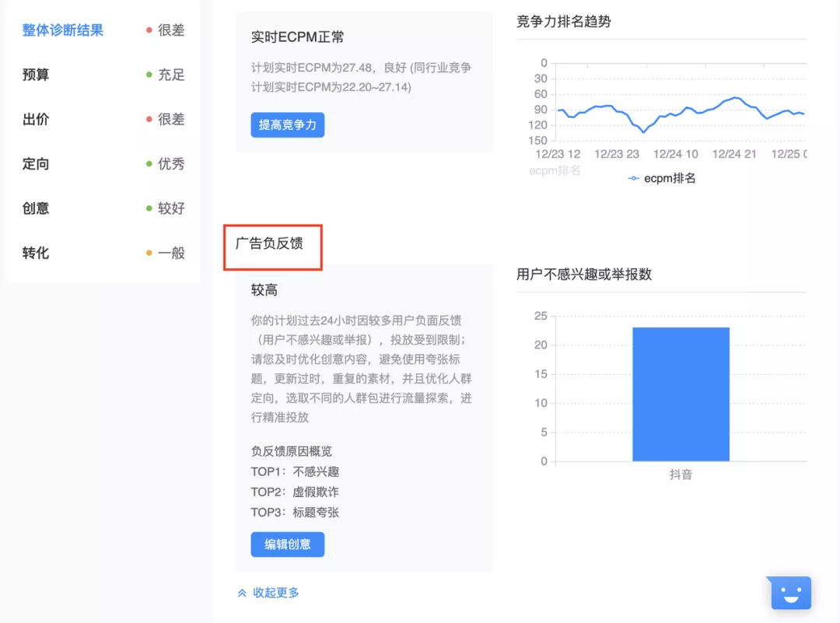This screenshot has height=623, width=840.
Task: Click the 编辑创意 button
Action: click(x=287, y=544)
